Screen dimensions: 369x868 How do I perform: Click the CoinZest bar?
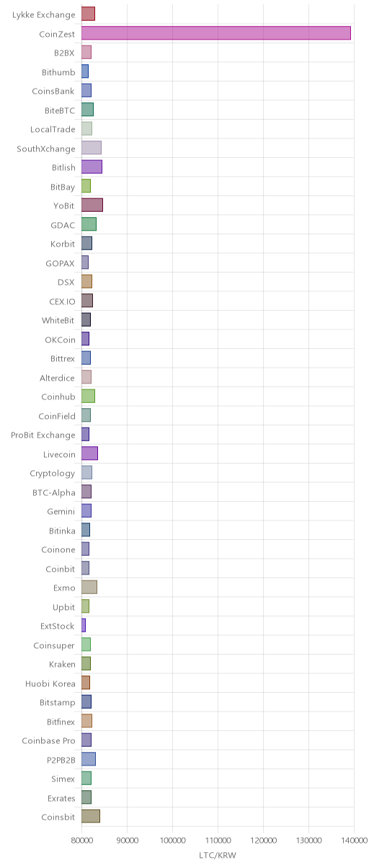[x=216, y=33]
